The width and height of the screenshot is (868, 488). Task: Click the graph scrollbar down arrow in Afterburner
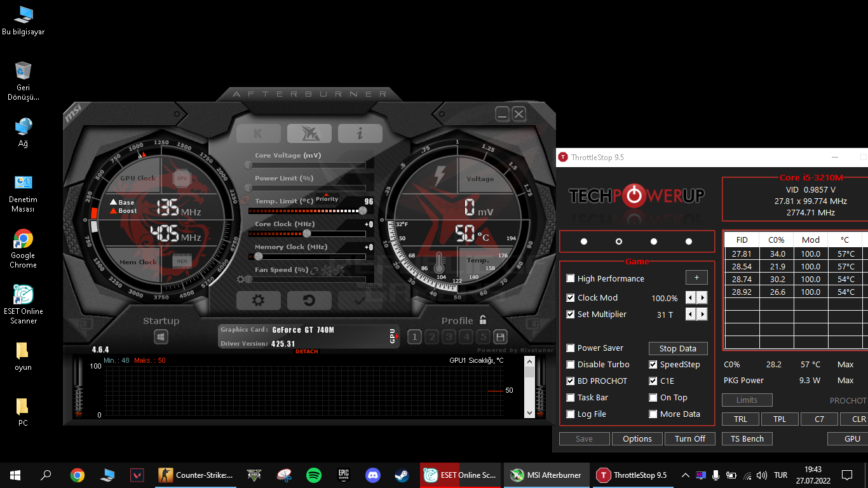(x=529, y=412)
